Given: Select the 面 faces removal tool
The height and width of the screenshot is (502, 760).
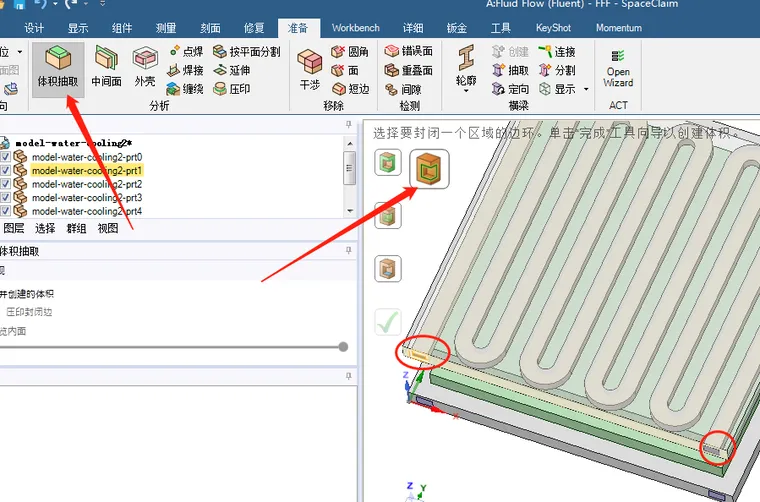Looking at the screenshot, I should click(345, 70).
